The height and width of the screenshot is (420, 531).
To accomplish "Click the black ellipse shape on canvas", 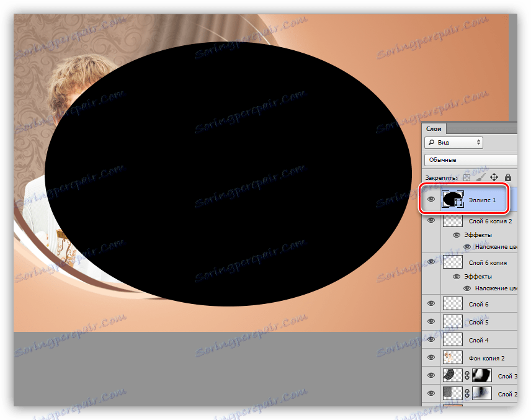I will pos(228,174).
